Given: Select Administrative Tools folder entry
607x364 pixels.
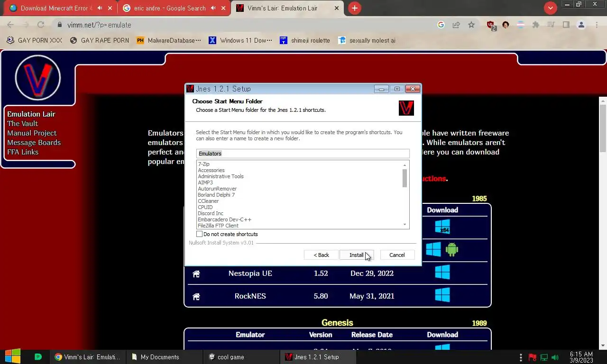Looking at the screenshot, I should (x=221, y=176).
